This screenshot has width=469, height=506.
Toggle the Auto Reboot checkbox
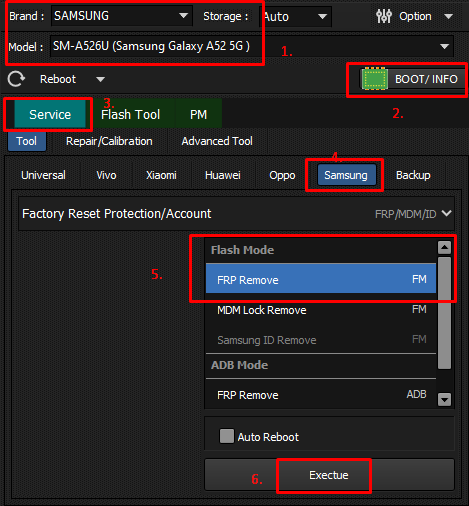point(227,436)
